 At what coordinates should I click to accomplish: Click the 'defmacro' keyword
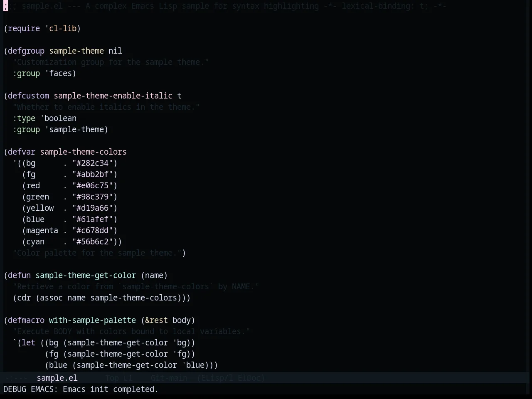click(26, 320)
